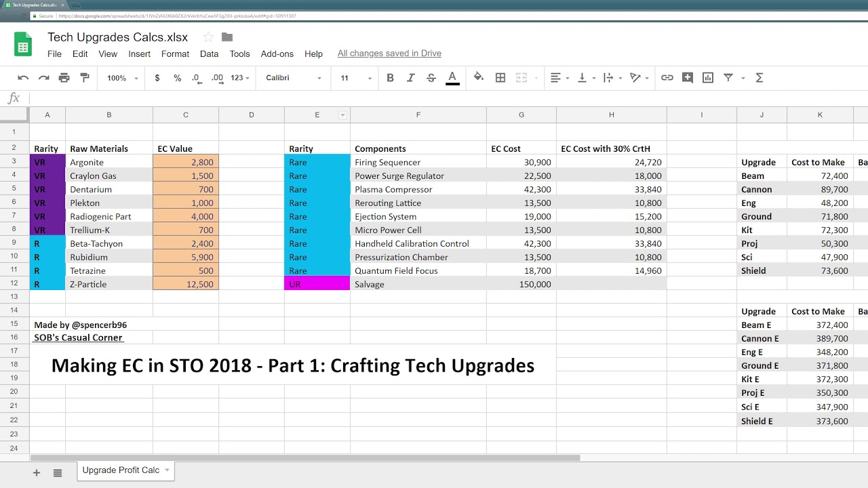Format as currency with dollar icon

pos(157,78)
